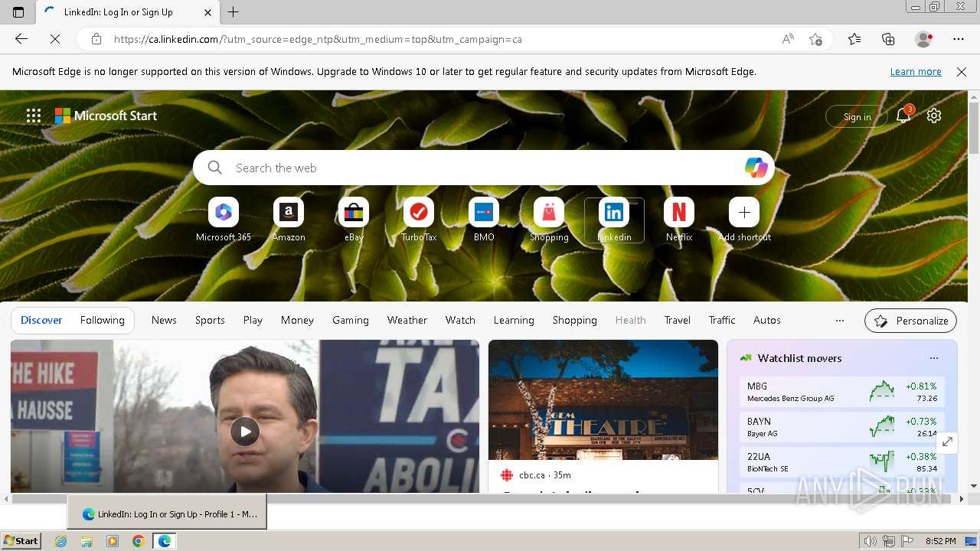The width and height of the screenshot is (980, 551).
Task: Expand more feed categories ellipsis
Action: 840,321
